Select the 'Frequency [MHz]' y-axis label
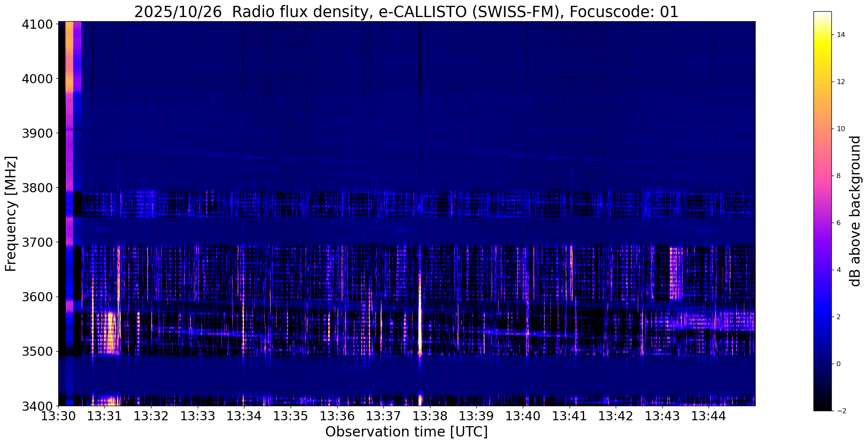This screenshot has width=868, height=444. click(x=11, y=213)
